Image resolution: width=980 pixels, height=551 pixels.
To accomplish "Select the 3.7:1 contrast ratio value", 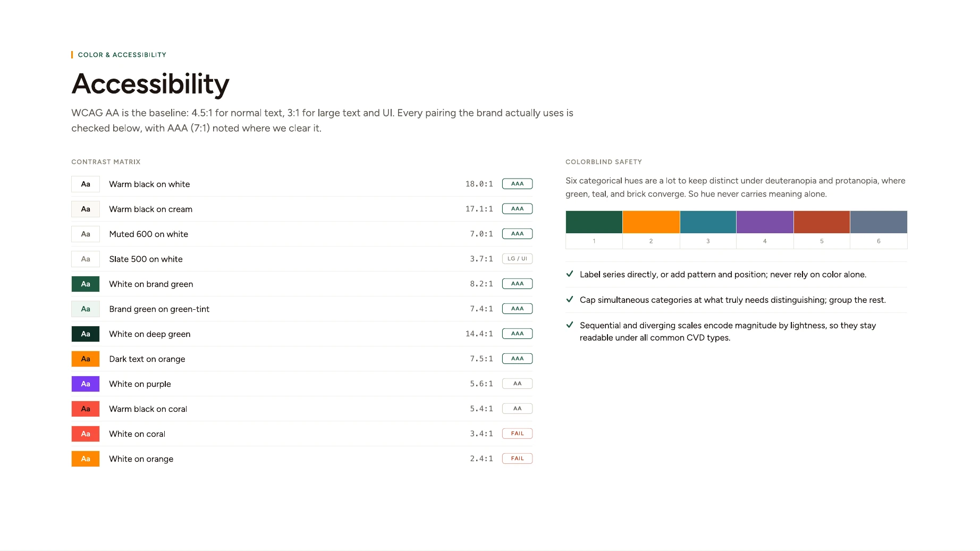I will pos(481,259).
